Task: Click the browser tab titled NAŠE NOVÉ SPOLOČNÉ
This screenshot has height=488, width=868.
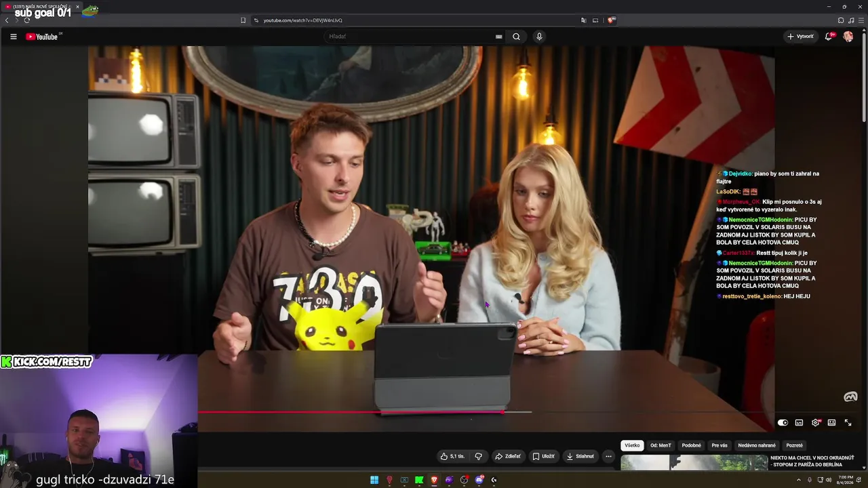Action: tap(42, 7)
